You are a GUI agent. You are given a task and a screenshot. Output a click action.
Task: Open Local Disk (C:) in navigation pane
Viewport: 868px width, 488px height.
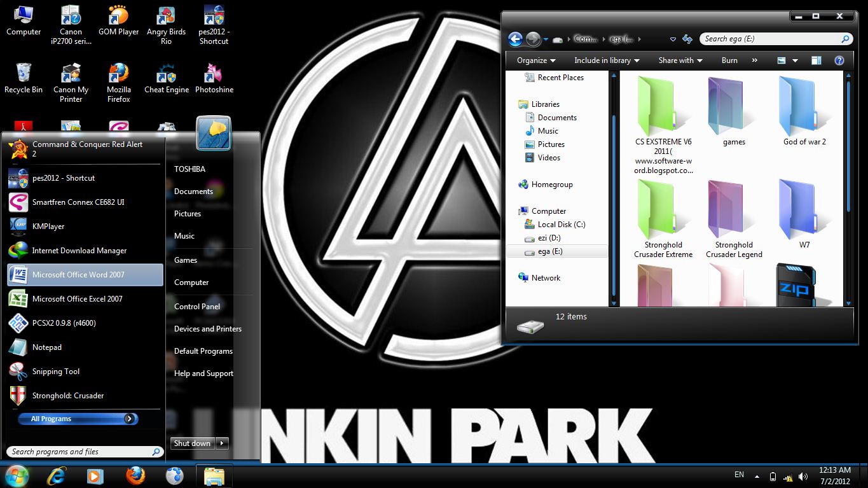[555, 225]
